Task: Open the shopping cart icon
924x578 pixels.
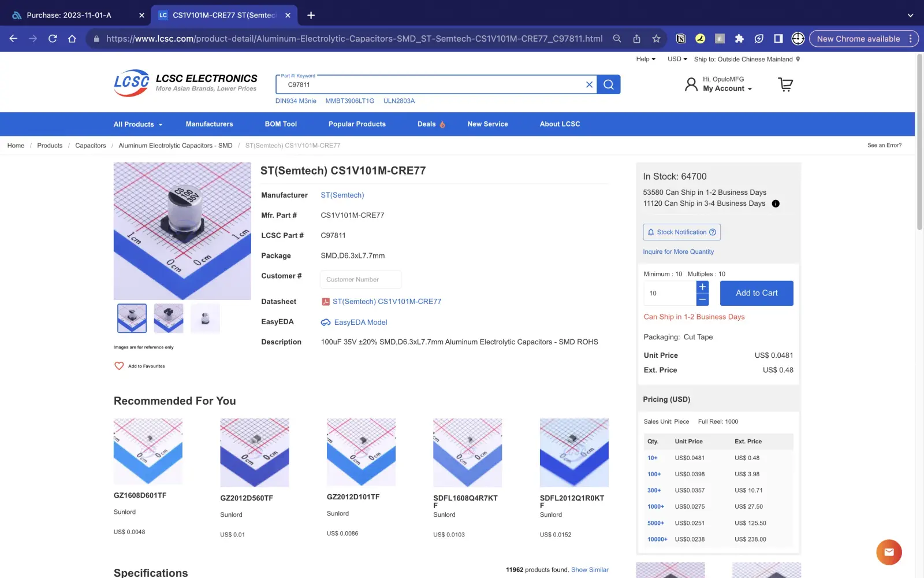Action: 785,84
